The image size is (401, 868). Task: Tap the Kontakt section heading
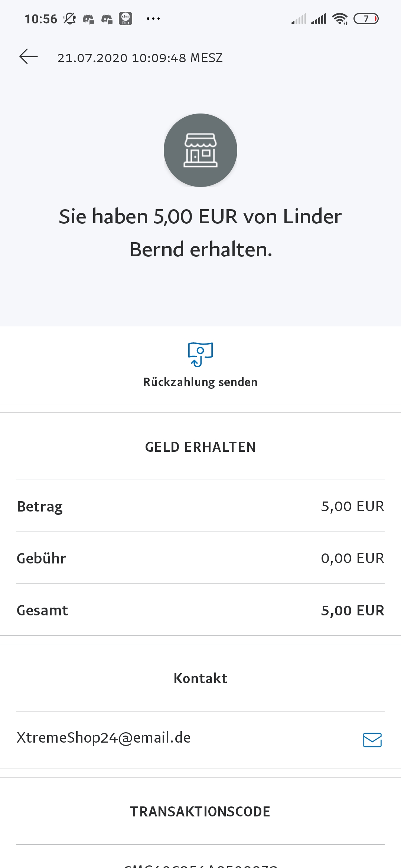click(x=200, y=678)
